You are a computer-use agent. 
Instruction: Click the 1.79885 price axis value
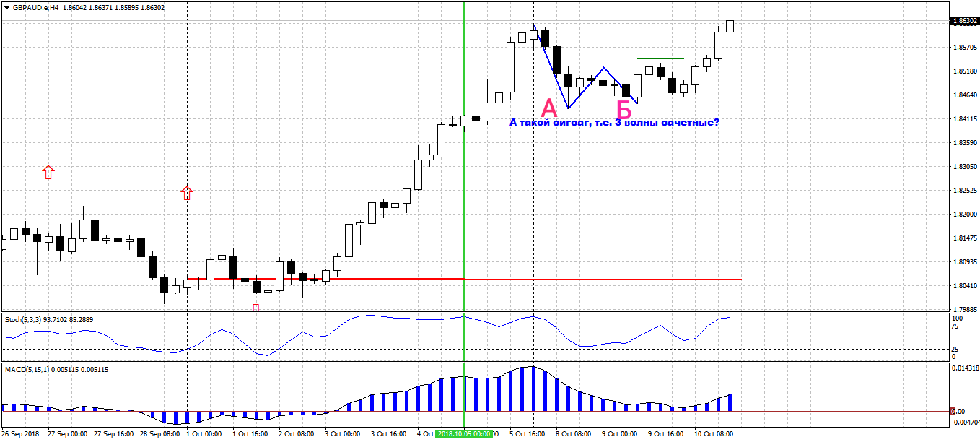(965, 310)
